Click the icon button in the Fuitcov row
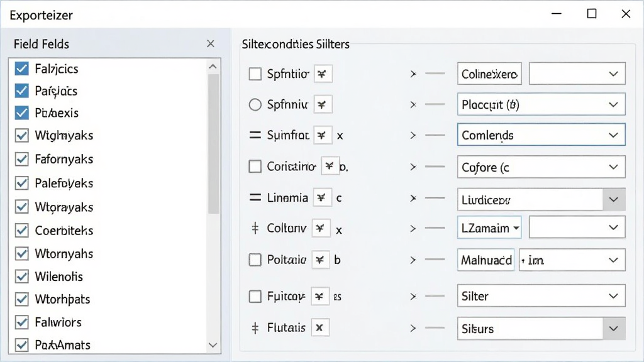Viewport: 644px width, 362px height. (320, 297)
